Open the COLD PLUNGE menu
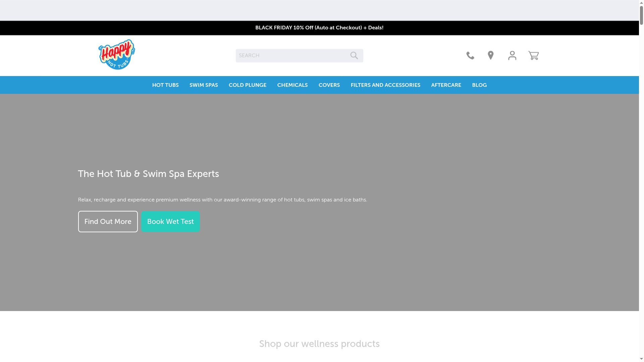This screenshot has width=644, height=362. 248,85
